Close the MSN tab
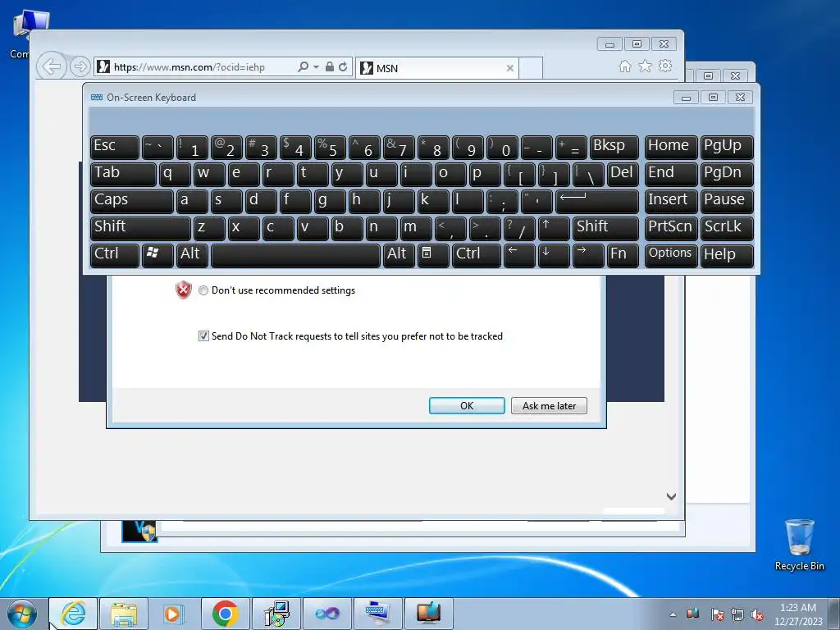Screen dimensions: 840x630 point(510,68)
